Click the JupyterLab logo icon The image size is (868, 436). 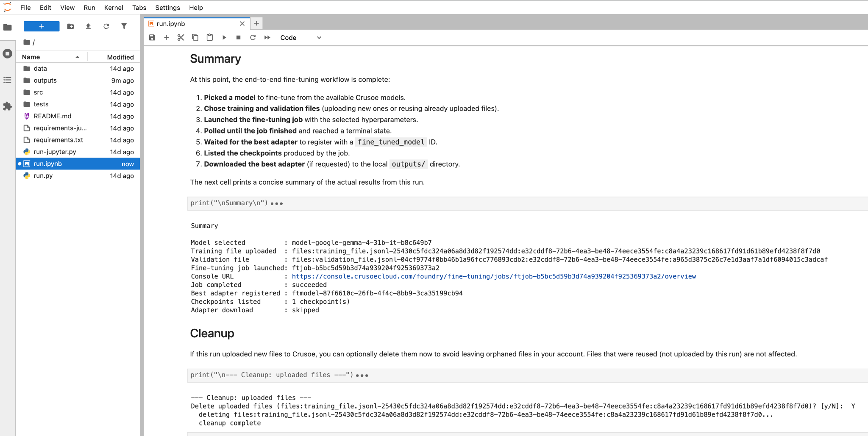pyautogui.click(x=7, y=7)
